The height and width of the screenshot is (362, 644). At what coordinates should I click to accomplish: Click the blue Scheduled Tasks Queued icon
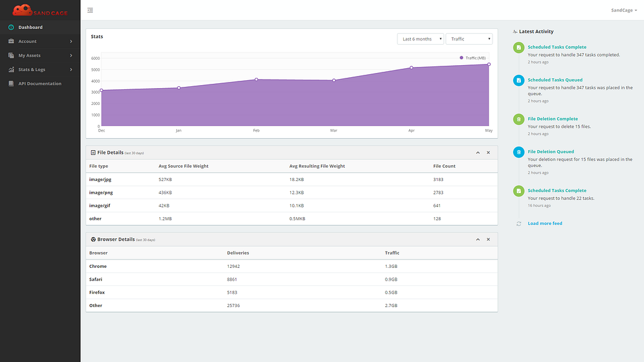click(518, 80)
